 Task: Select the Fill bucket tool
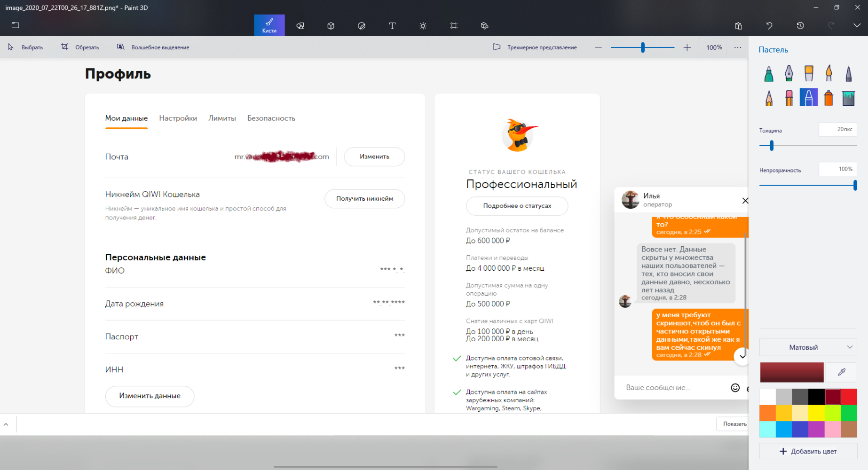[848, 98]
